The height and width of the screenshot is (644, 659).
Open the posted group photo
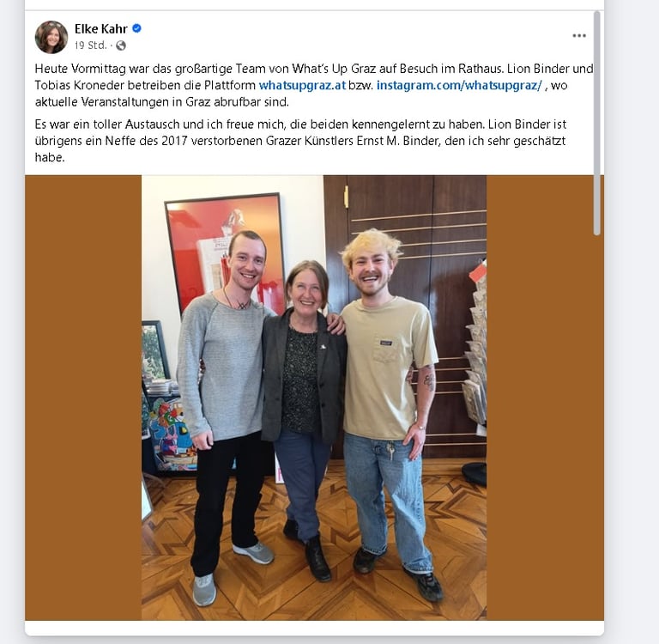(x=314, y=398)
